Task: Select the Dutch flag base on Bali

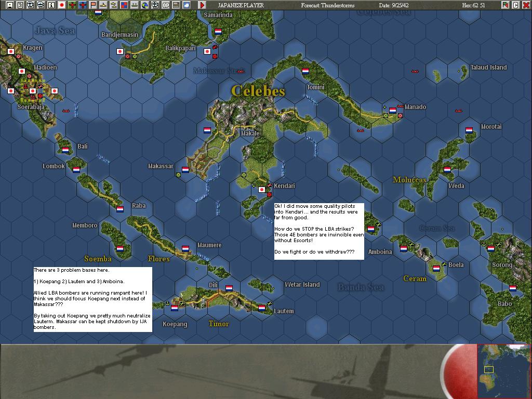Action: tap(65, 150)
